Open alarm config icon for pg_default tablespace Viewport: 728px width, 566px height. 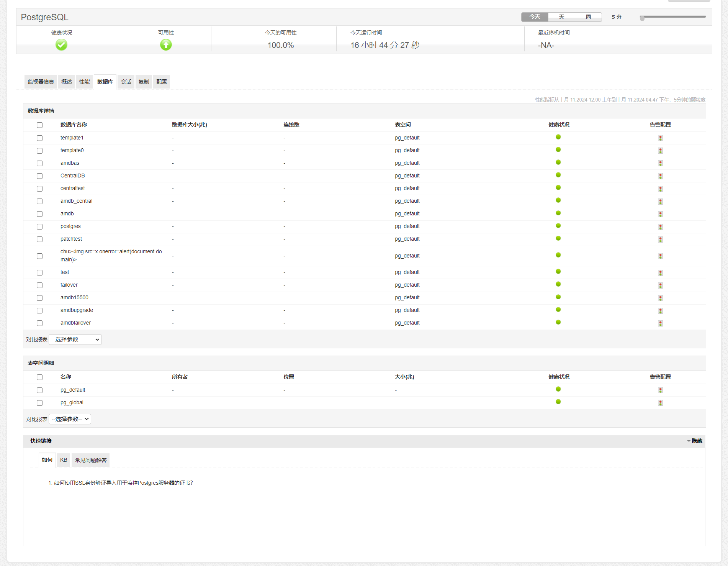pyautogui.click(x=660, y=390)
